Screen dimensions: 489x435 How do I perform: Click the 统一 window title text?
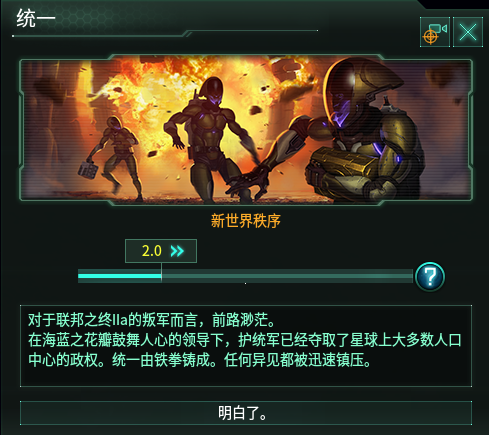(x=36, y=18)
